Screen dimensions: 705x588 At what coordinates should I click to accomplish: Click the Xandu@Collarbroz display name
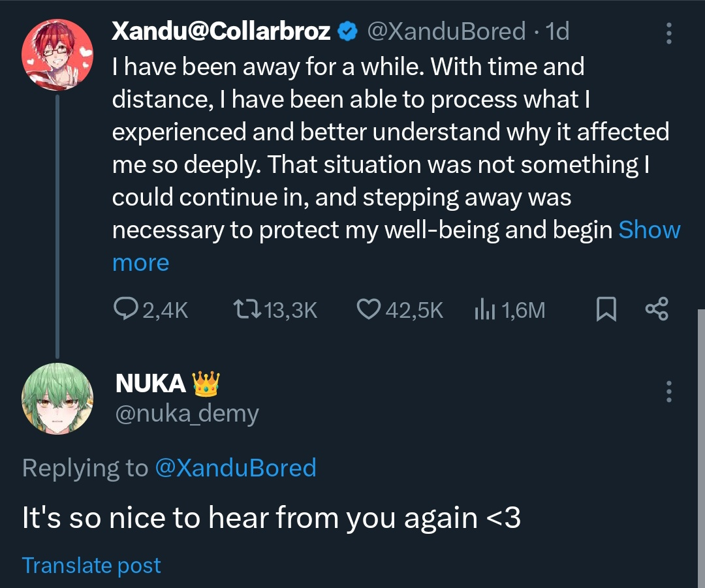(221, 31)
